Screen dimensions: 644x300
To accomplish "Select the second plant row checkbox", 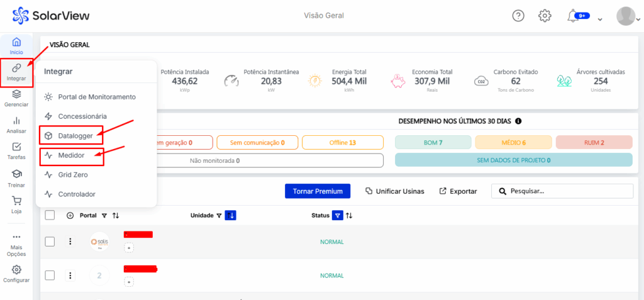I will (x=50, y=275).
